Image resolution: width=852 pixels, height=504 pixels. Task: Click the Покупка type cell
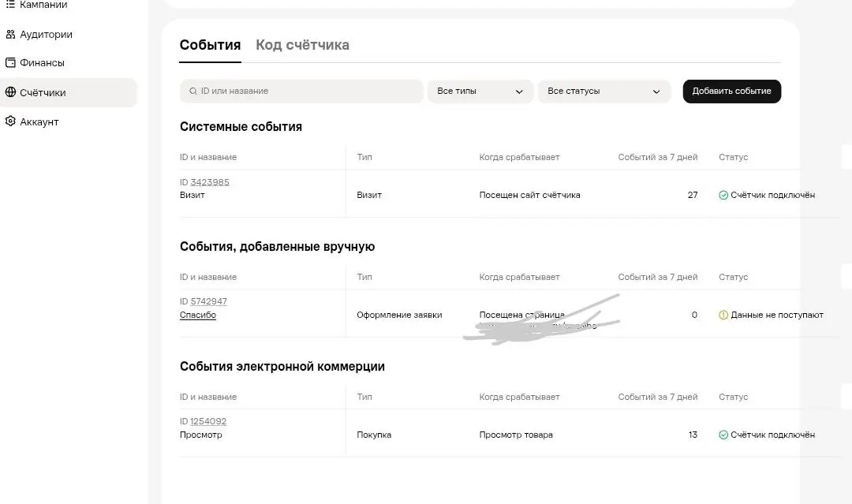coord(374,435)
